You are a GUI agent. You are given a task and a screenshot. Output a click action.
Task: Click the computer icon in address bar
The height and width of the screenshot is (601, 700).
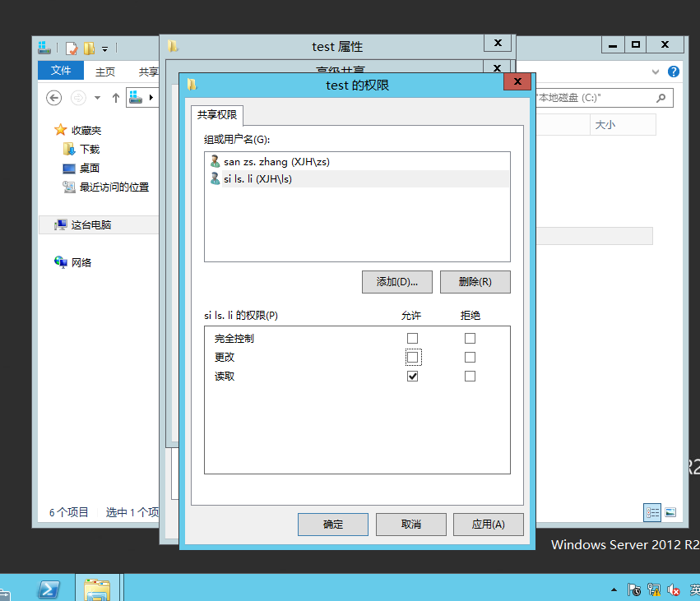pos(136,97)
